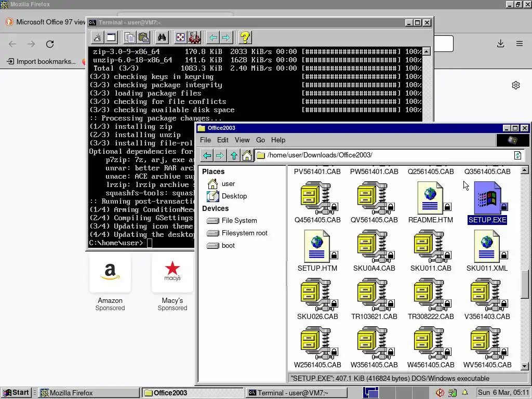This screenshot has height=399, width=532.
Task: Select the SKU0A4.CAB archive icon
Action: 375,246
